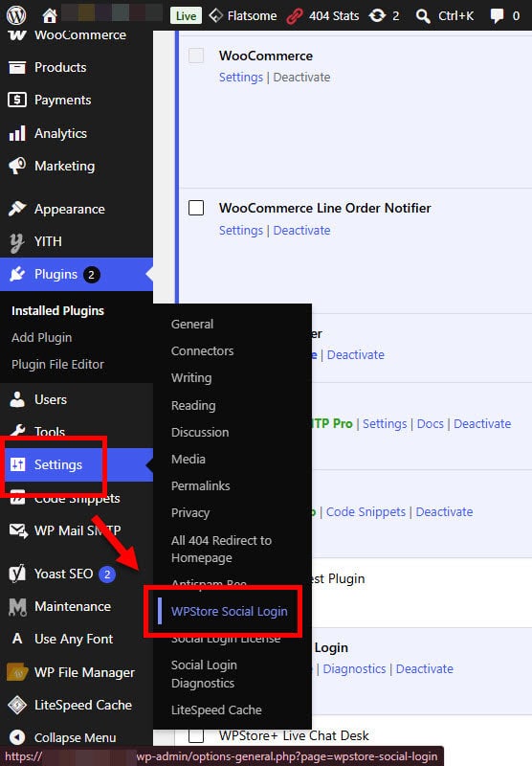The height and width of the screenshot is (766, 532).
Task: Deactivate WooCommerce Line Order Notifier
Action: (x=301, y=230)
